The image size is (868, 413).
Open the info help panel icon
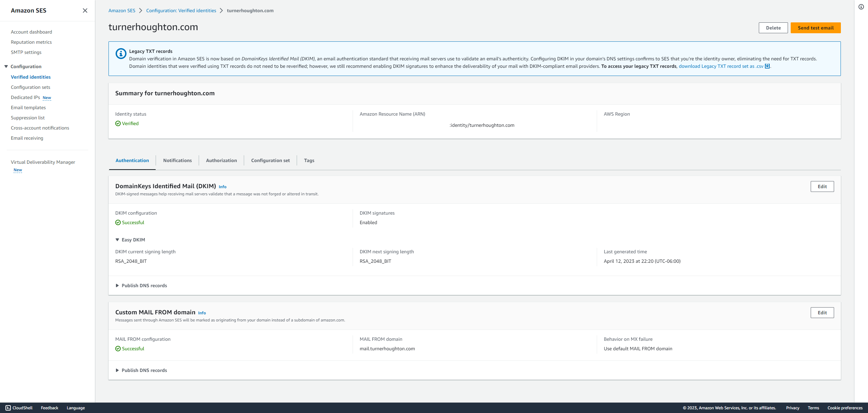coord(861,7)
